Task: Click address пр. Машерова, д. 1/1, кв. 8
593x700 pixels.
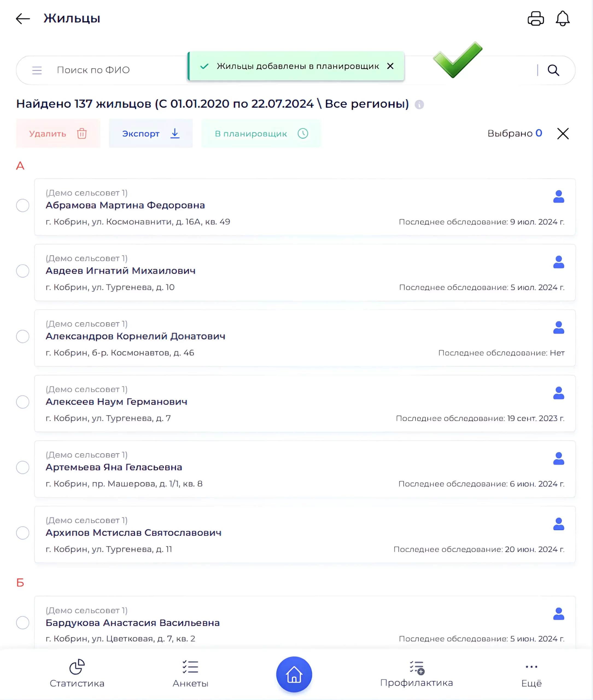Action: pyautogui.click(x=147, y=484)
